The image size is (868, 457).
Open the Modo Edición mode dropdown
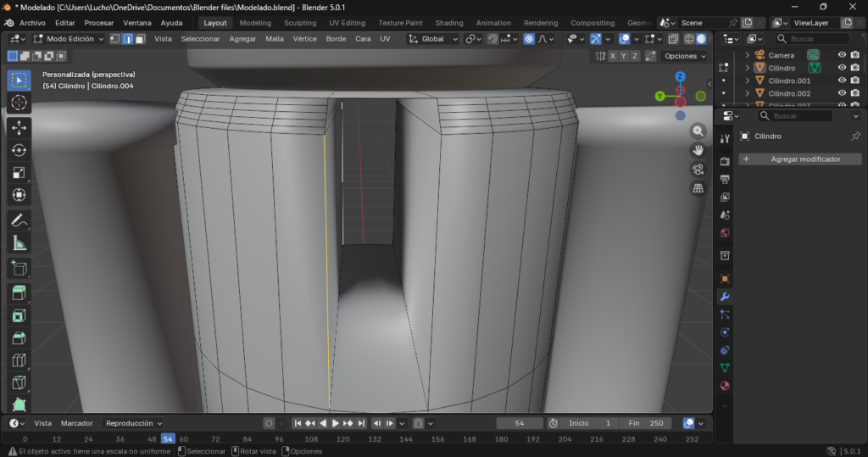(x=69, y=39)
